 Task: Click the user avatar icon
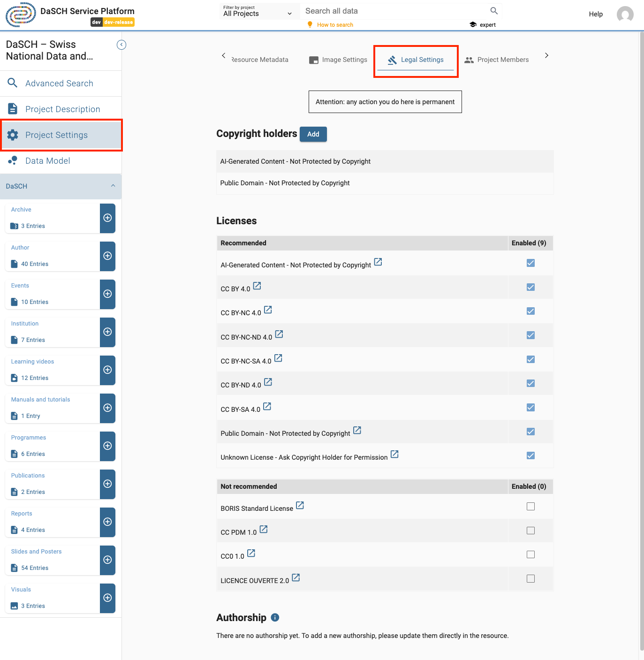[625, 14]
